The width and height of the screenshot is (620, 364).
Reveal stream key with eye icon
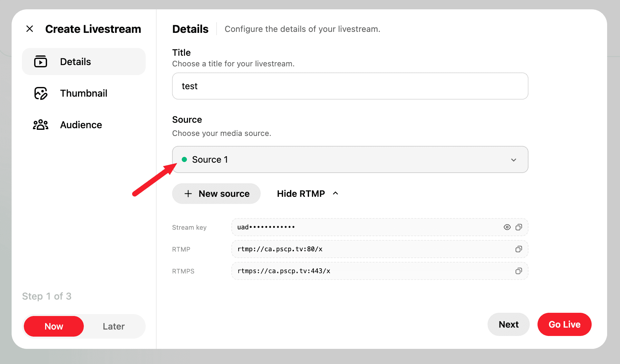coord(507,227)
